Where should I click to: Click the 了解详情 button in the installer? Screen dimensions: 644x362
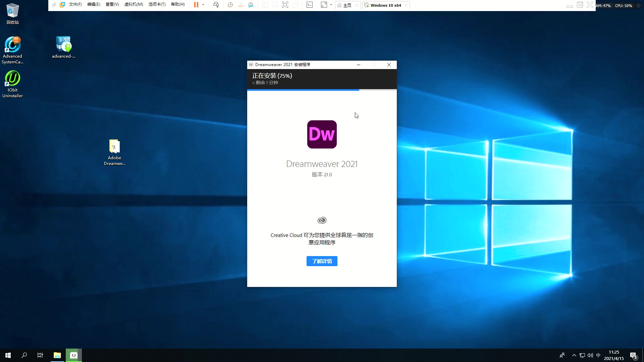(x=322, y=261)
